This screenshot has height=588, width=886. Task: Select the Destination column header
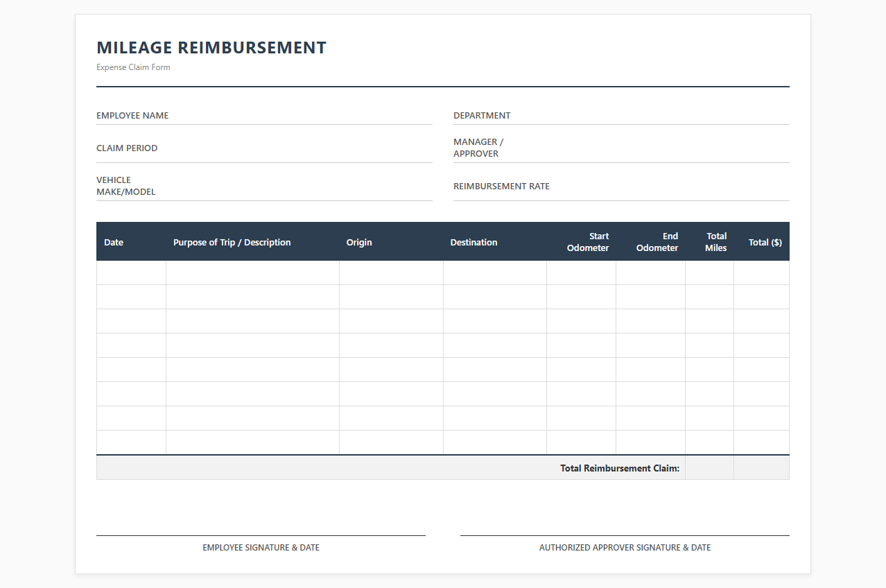click(495, 242)
